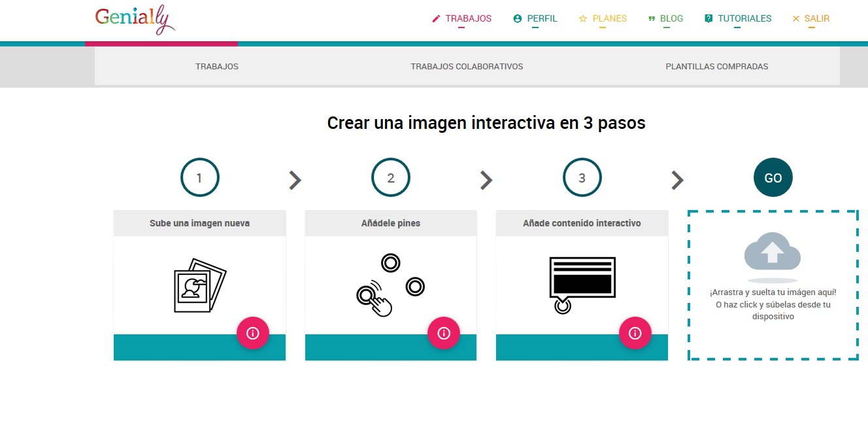This screenshot has width=868, height=439.
Task: Click the question mark icon next to TUTORIALES
Action: (x=708, y=18)
